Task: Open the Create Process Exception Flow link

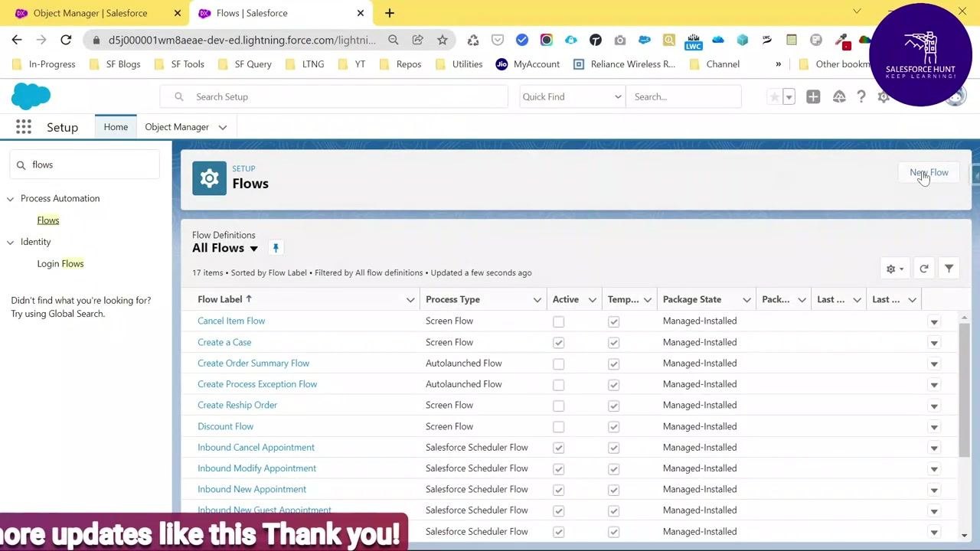Action: 257,384
